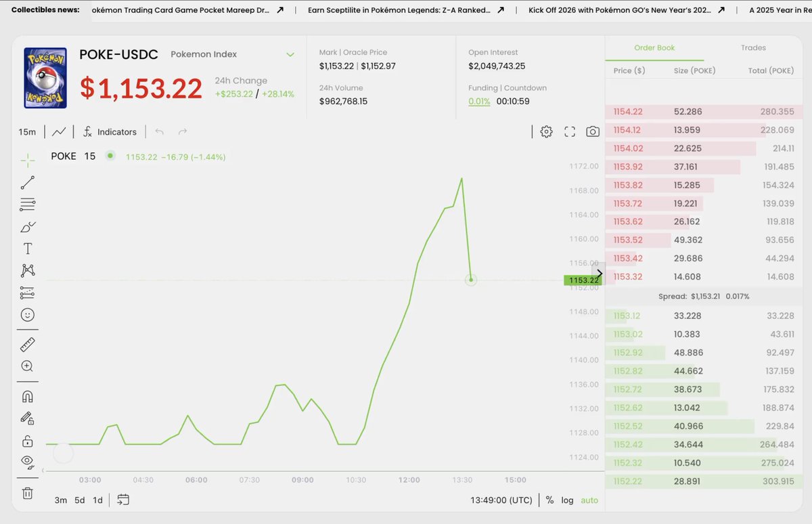
Task: Click the 0.01% funding rate link
Action: [x=479, y=102]
